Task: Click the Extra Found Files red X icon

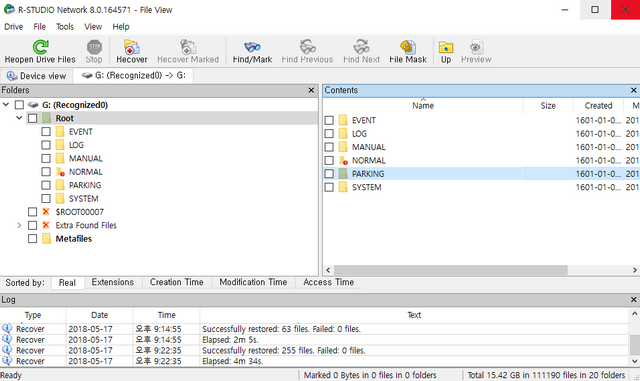Action: (x=46, y=225)
